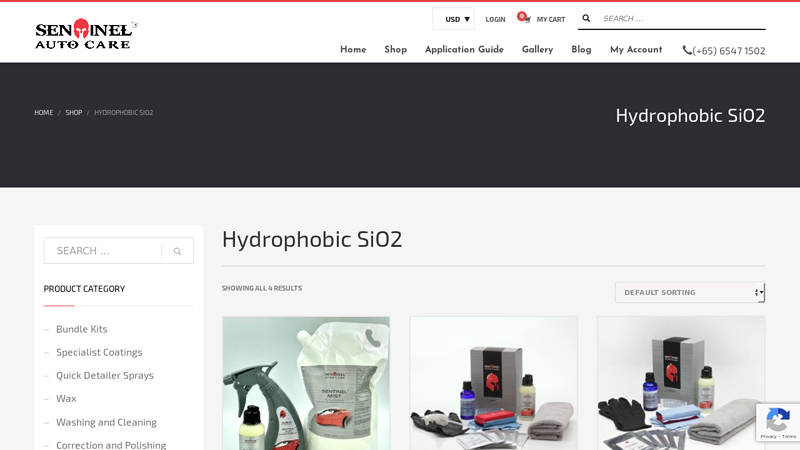Click the HYDROPHOBIC SIO2 breadcrumb text
800x450 pixels.
(x=123, y=113)
